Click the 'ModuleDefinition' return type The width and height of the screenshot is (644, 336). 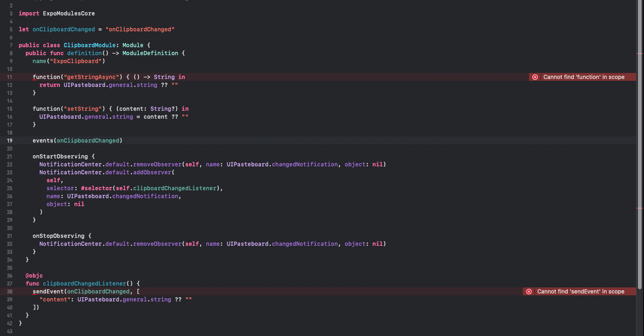point(150,53)
